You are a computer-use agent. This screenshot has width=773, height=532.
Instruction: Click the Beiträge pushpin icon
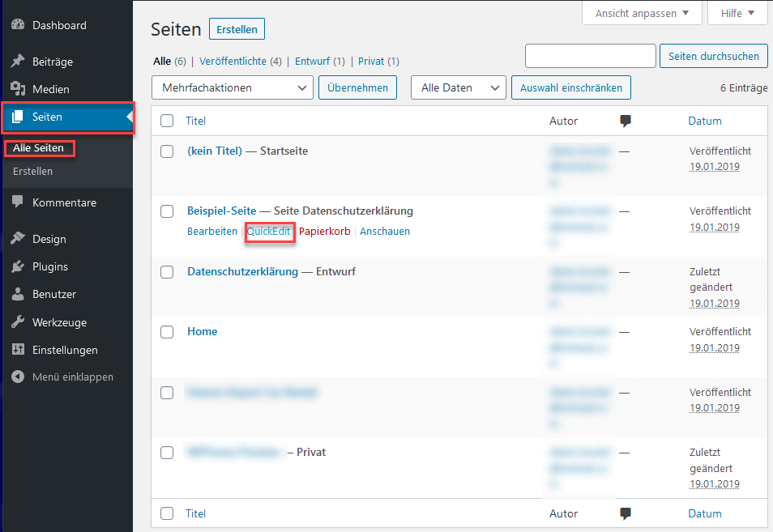[18, 61]
